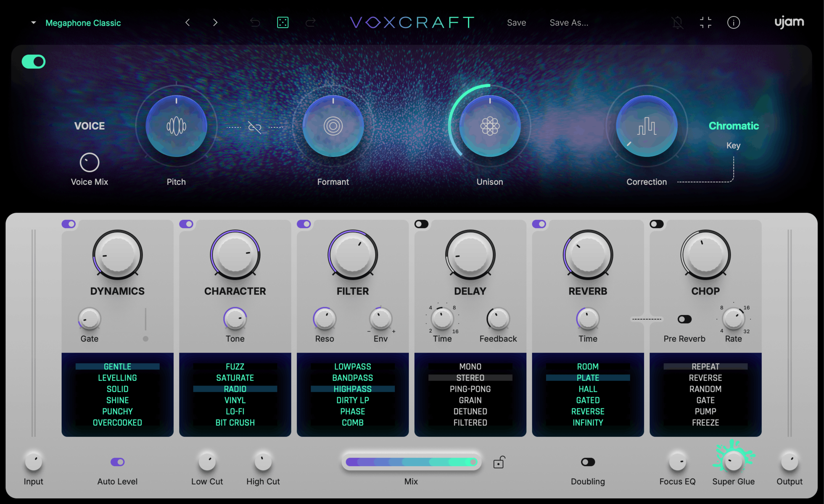Switch Correction mode to Chromatic

(734, 126)
